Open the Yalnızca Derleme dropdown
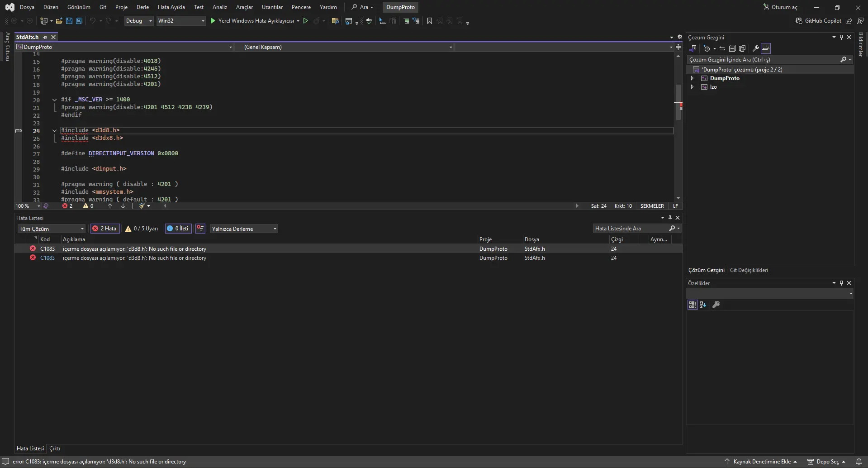 [x=244, y=229]
